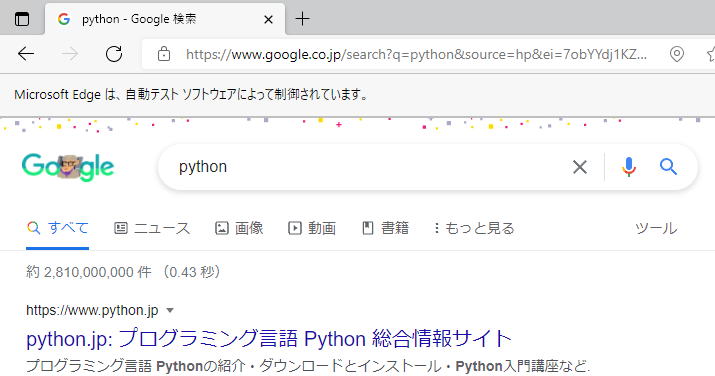Go forward with the forward arrow
715x376 pixels.
click(x=70, y=54)
